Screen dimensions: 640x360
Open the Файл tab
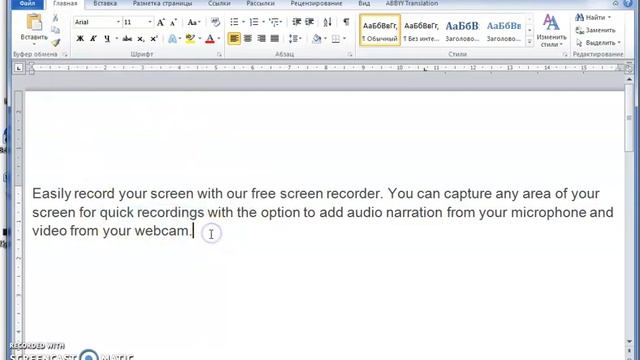[x=27, y=4]
